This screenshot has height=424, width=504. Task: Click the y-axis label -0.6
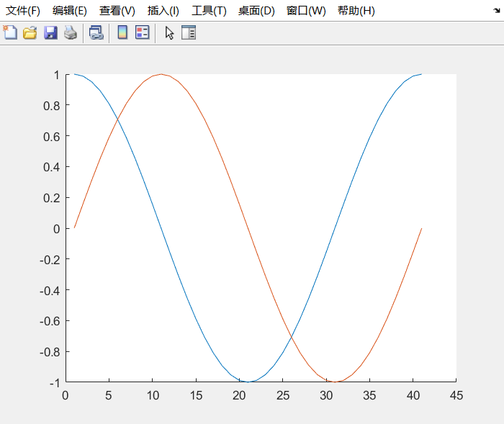(50, 321)
